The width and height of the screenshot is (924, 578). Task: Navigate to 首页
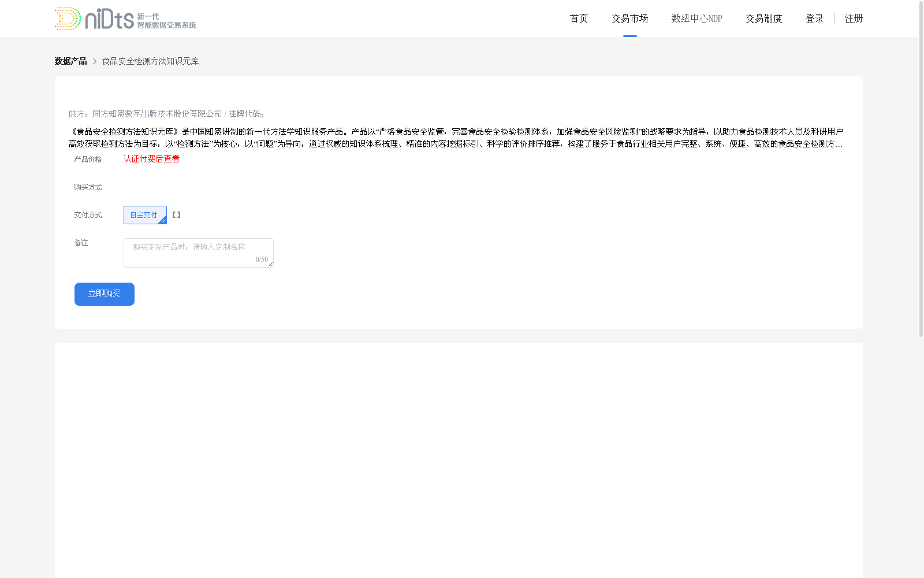click(x=578, y=18)
